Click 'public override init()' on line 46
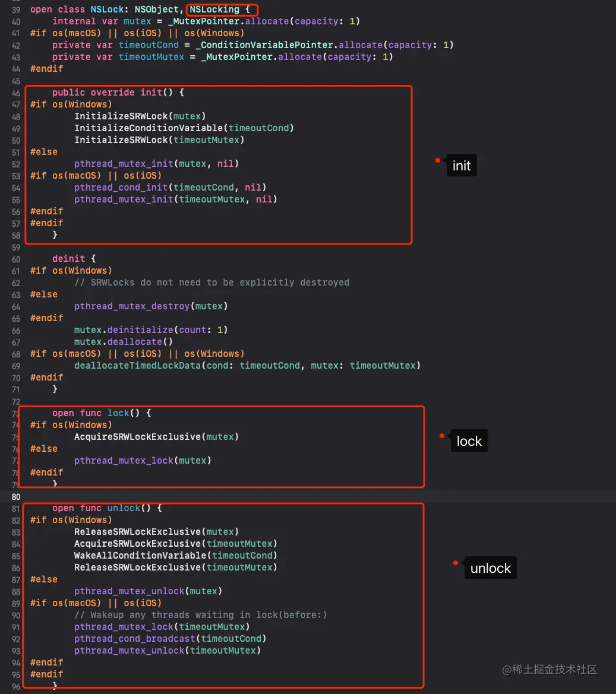 [x=112, y=93]
